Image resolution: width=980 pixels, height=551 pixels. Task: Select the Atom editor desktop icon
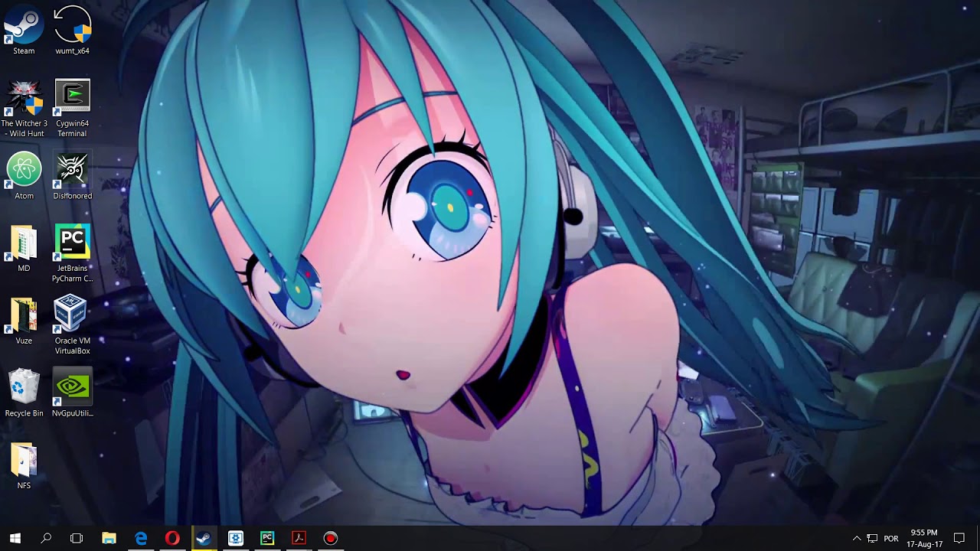(x=24, y=176)
